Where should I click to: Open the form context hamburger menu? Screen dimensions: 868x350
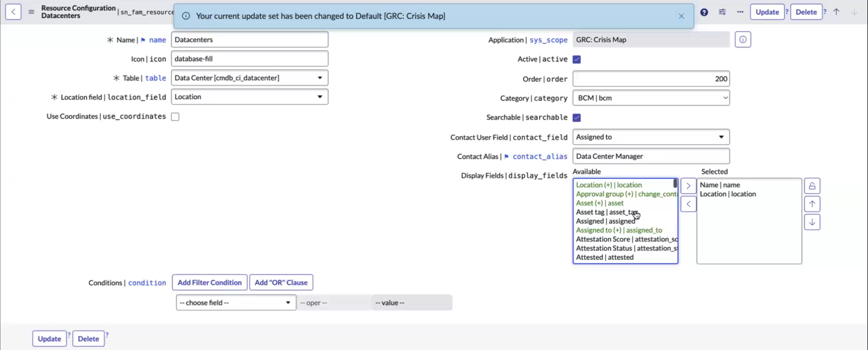[31, 12]
